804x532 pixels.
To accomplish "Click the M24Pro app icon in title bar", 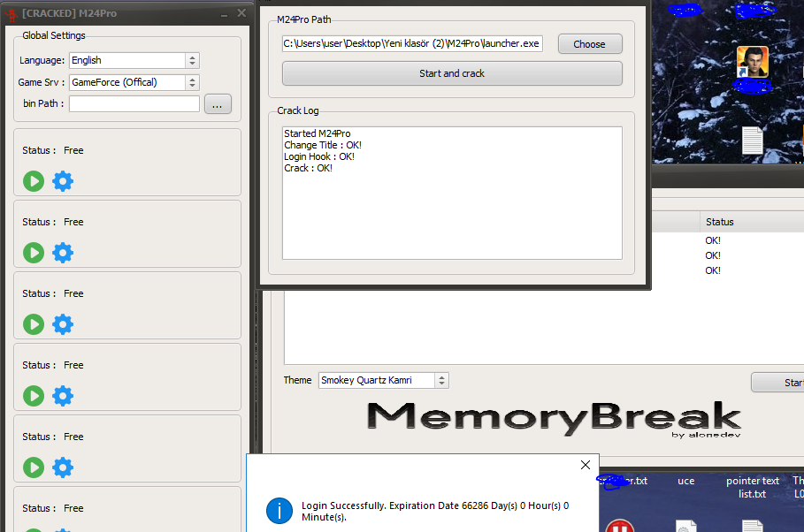I will pyautogui.click(x=11, y=14).
